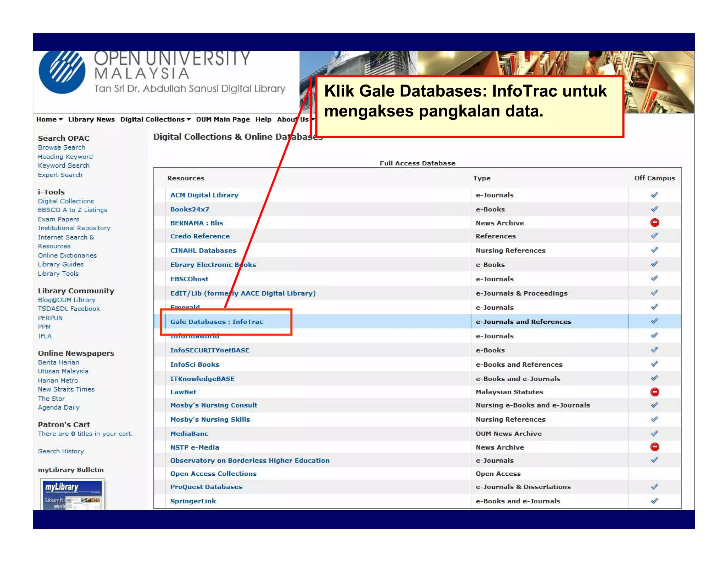Open the Home dropdown menu
The height and width of the screenshot is (562, 728).
(x=49, y=119)
